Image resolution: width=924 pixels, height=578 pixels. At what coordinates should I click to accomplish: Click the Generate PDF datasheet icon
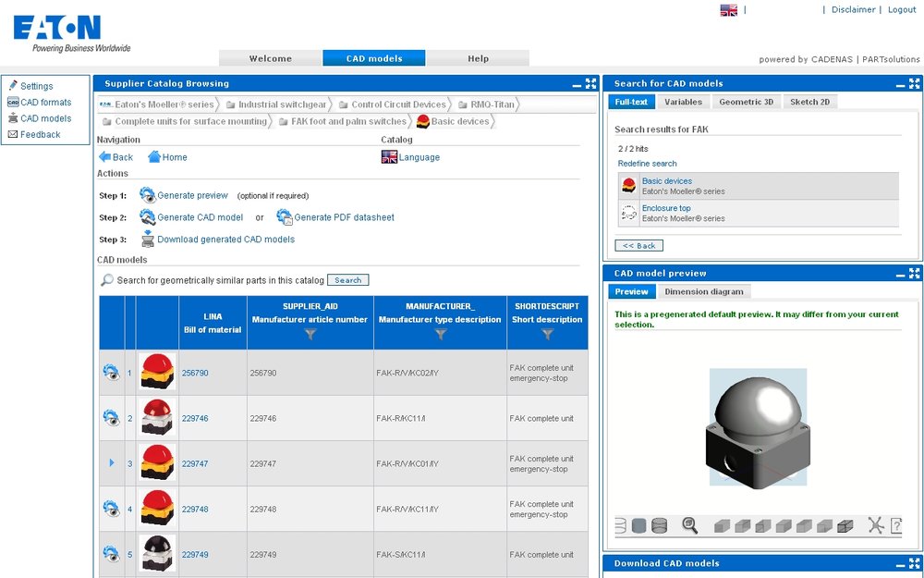coord(285,217)
